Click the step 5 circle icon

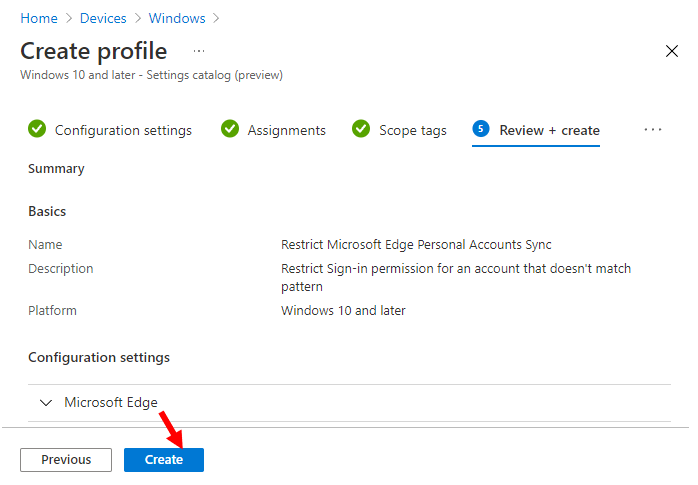481,129
